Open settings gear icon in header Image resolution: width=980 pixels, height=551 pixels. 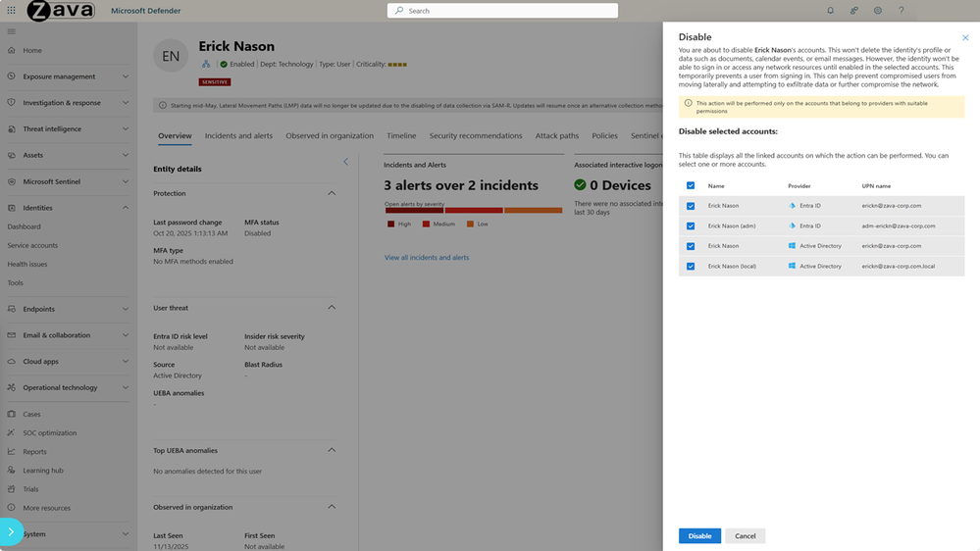point(878,11)
